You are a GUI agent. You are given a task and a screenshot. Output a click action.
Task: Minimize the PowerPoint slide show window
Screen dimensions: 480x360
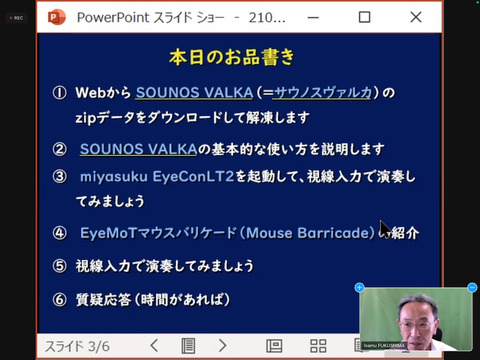[x=313, y=17]
